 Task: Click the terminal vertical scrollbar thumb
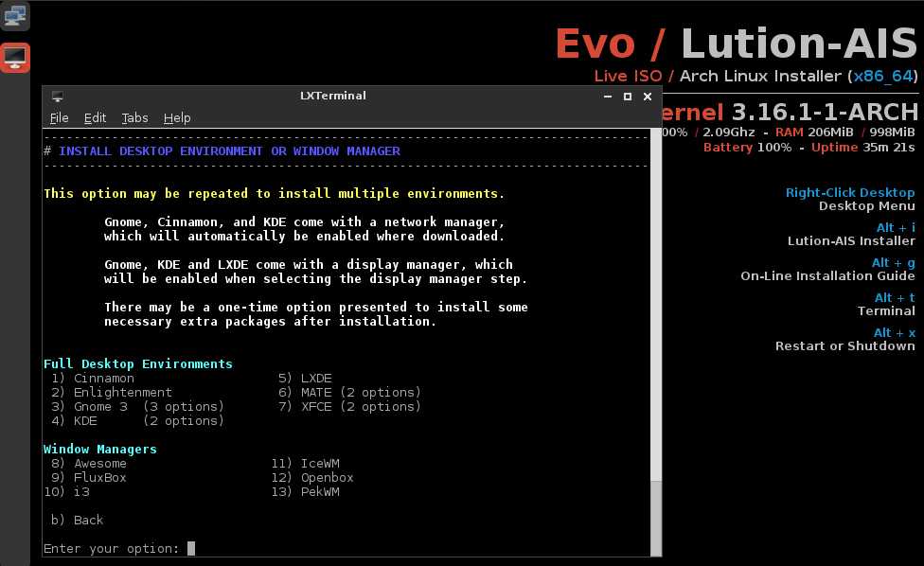[x=656, y=519]
